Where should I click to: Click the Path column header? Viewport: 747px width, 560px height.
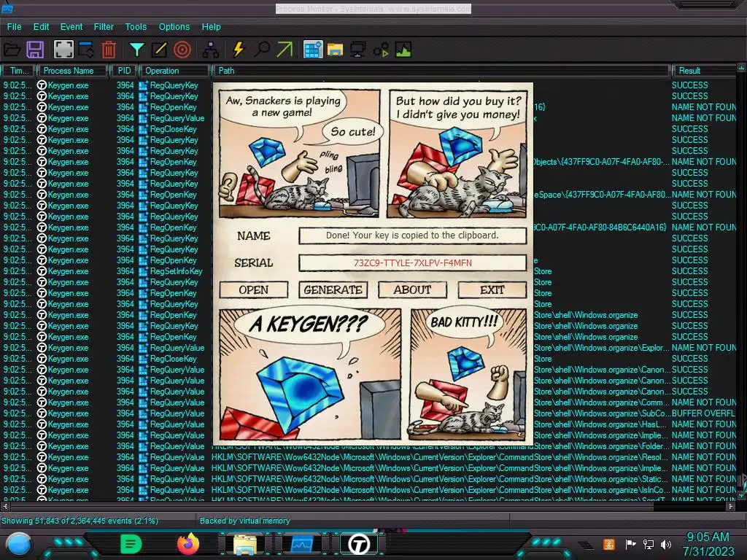tap(441, 71)
